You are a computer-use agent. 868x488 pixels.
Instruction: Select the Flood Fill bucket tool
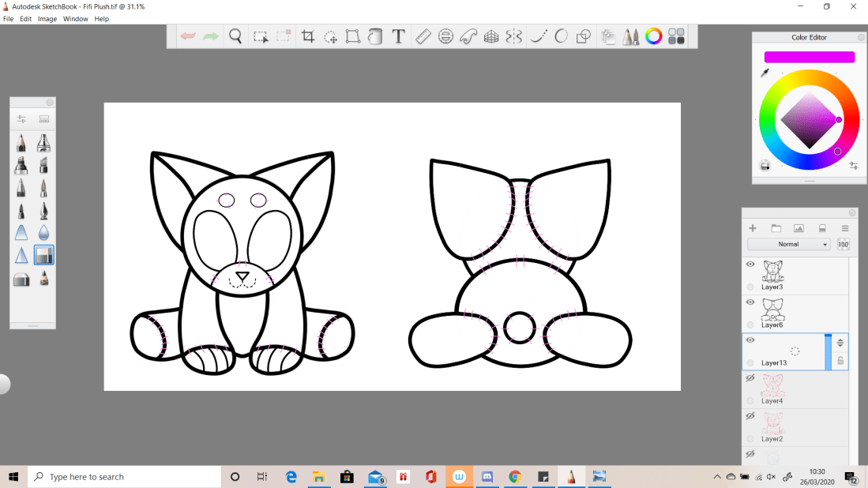click(375, 36)
